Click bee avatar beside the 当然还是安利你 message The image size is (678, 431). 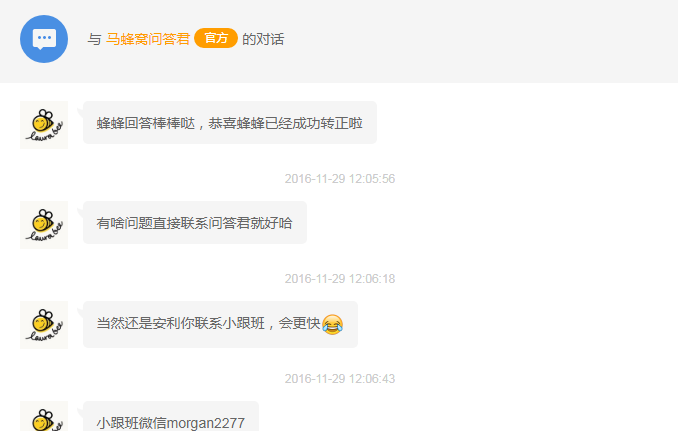pos(44,325)
